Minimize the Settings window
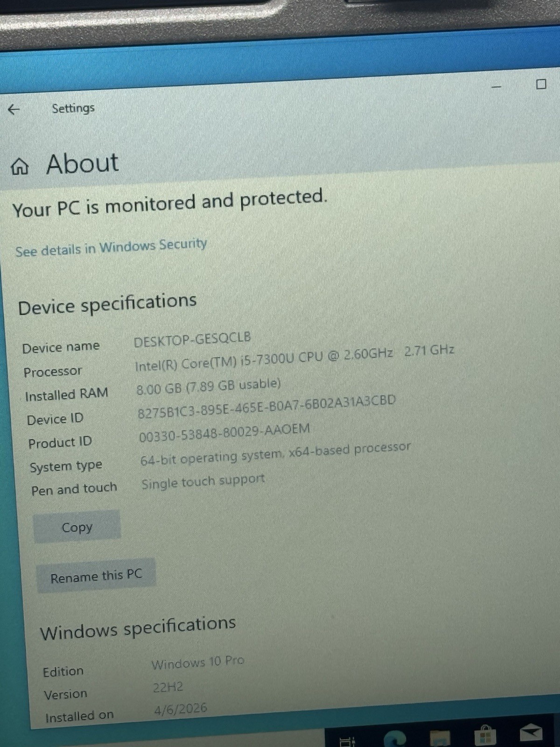Screen dimensions: 560x747 (x=497, y=87)
